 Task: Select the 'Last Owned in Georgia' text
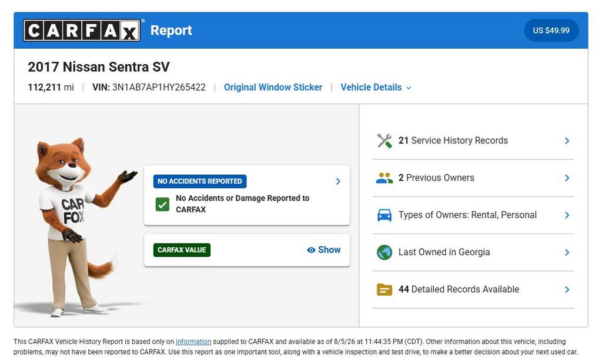point(444,252)
